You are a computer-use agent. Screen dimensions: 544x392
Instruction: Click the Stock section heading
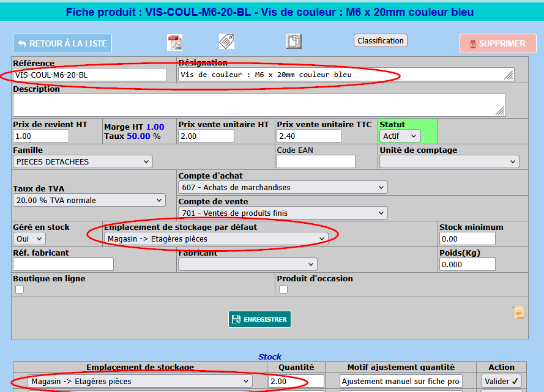tap(270, 357)
